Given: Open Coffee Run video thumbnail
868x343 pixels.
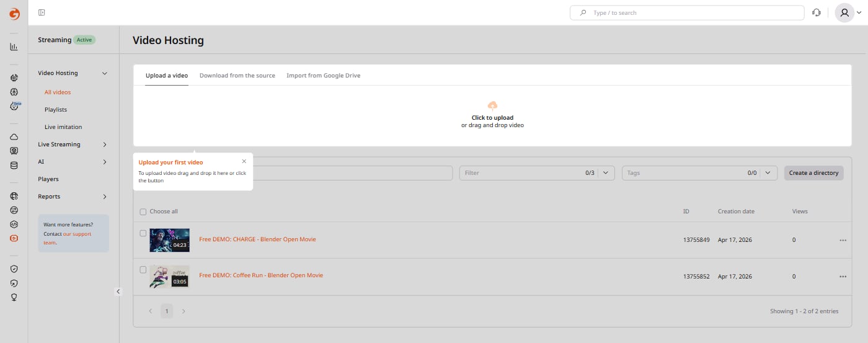Looking at the screenshot, I should pos(169,277).
